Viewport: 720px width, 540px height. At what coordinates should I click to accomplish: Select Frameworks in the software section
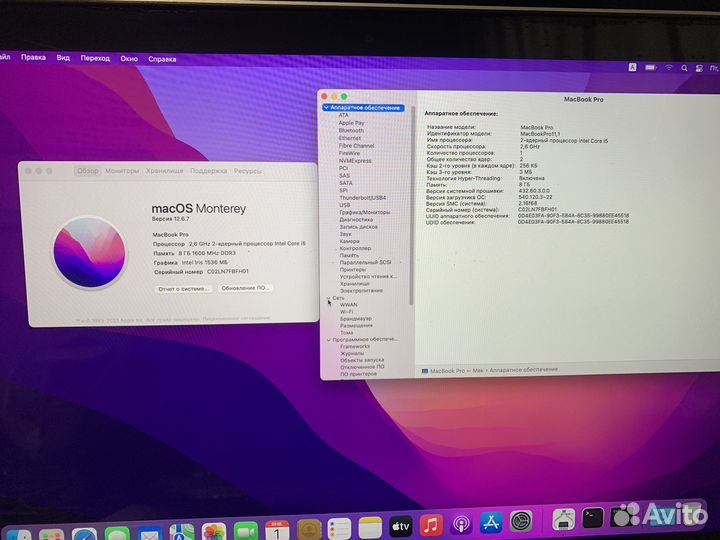pos(355,347)
